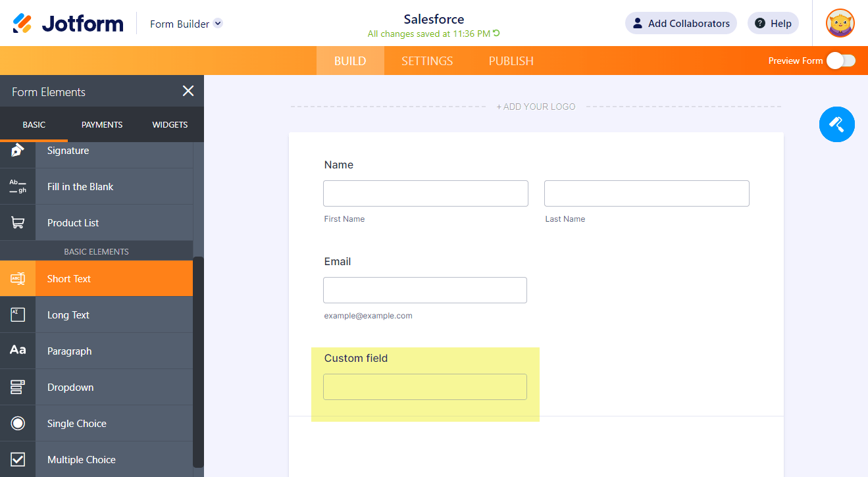Click the Form Elements panel title
Screen dimensions: 868x477
click(49, 92)
